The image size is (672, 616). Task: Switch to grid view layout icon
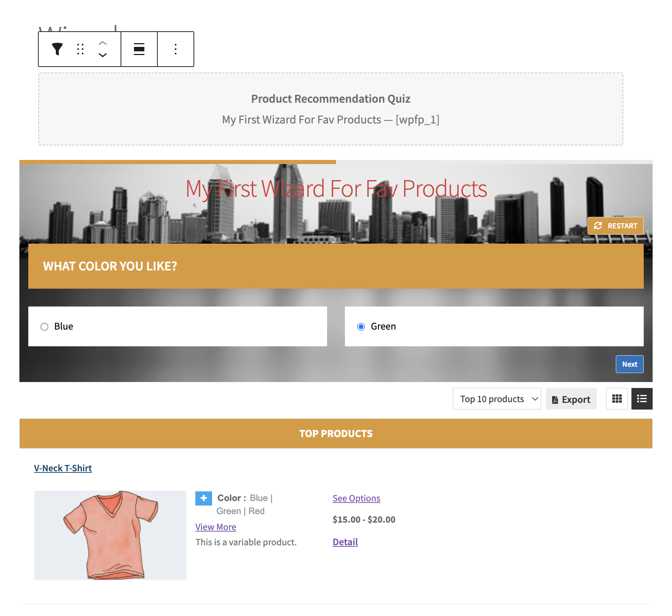(x=617, y=399)
